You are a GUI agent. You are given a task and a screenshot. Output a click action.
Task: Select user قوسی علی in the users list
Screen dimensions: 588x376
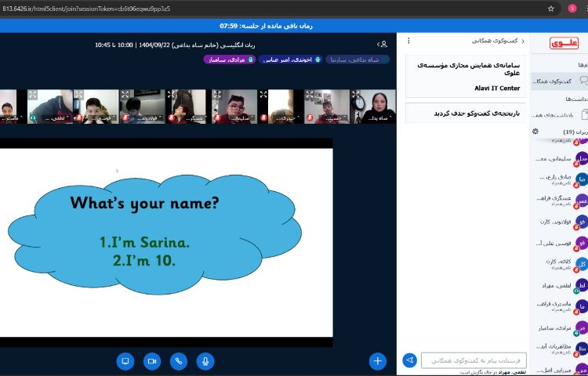(560, 243)
